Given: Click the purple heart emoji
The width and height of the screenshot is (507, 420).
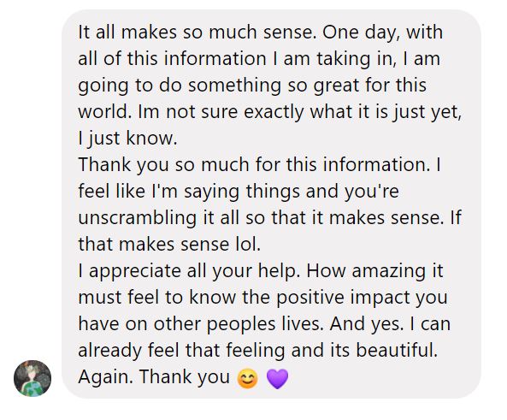Looking at the screenshot, I should coord(277,379).
